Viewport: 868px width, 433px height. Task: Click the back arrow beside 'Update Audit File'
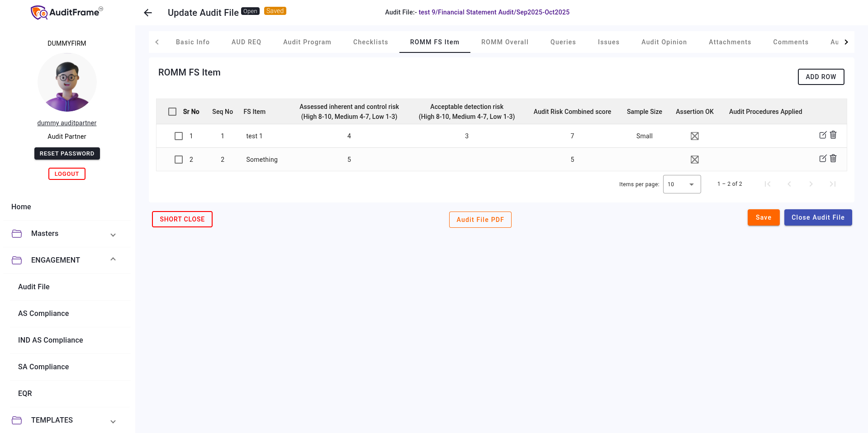pos(147,13)
